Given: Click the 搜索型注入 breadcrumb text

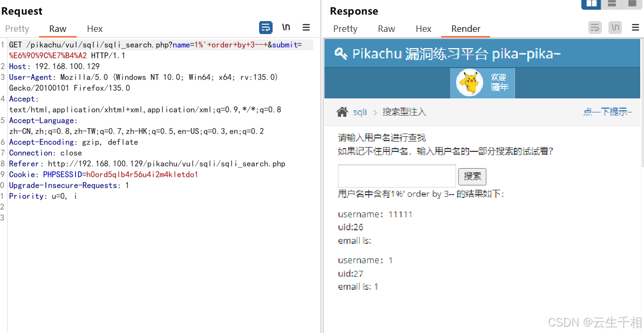Looking at the screenshot, I should click(x=404, y=112).
